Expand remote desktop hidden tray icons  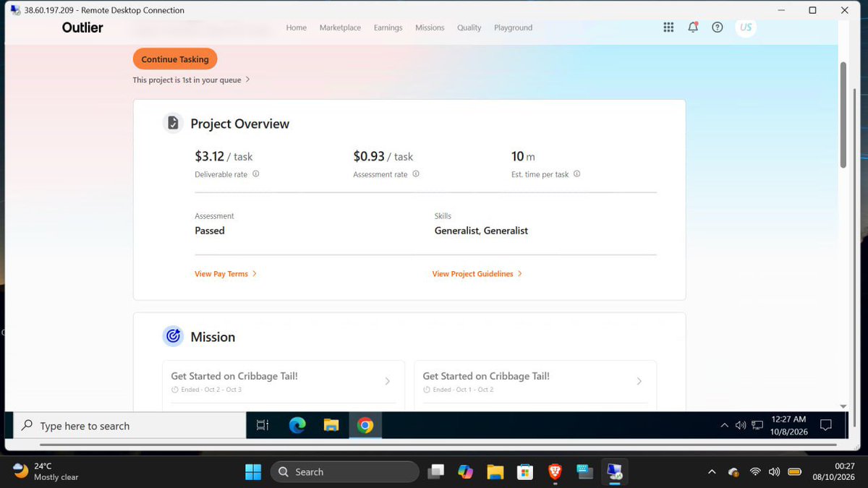(x=725, y=426)
